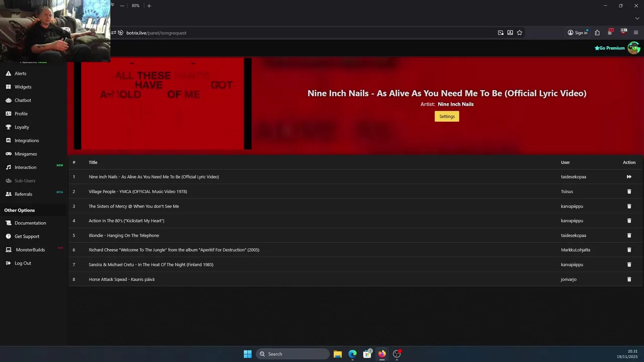
Task: Open the taskbar clock and date
Action: 627,354
